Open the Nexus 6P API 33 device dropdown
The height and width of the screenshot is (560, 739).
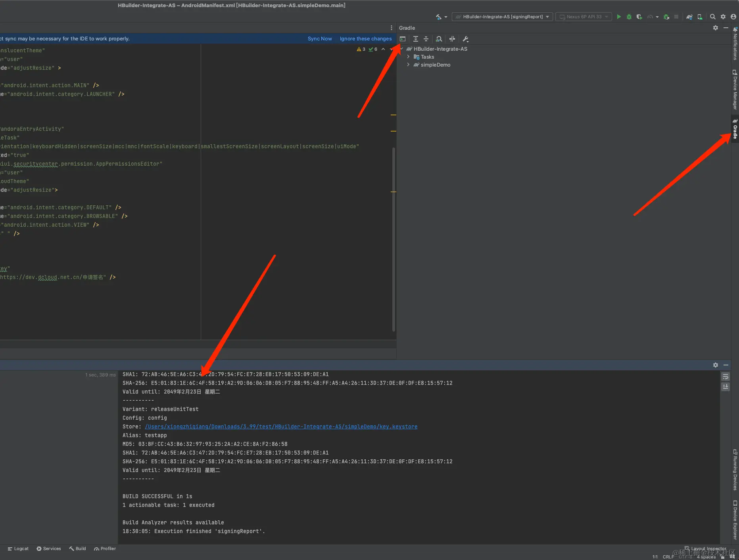[x=584, y=17]
